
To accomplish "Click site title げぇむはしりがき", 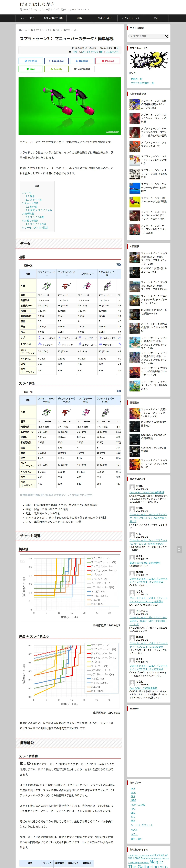I will 37,4.
